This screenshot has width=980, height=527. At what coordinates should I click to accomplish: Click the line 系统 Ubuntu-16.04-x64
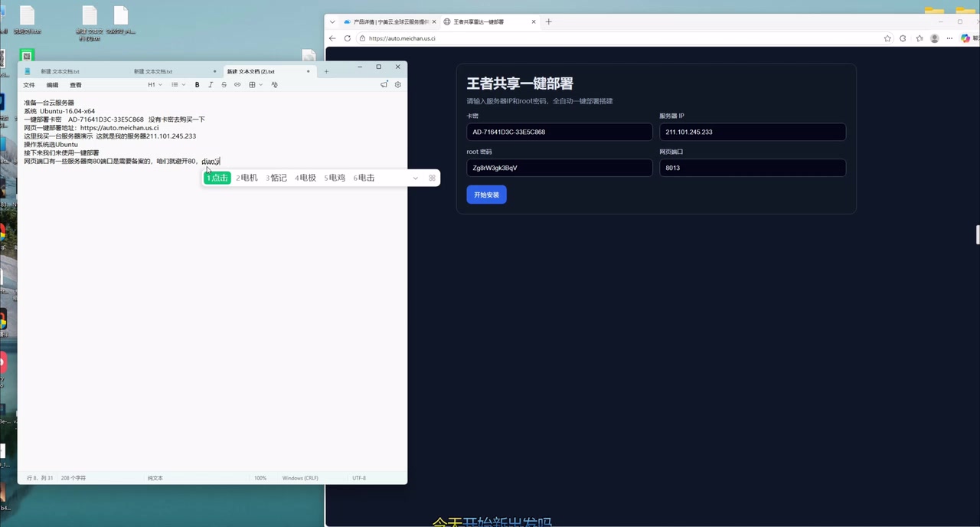pyautogui.click(x=59, y=111)
